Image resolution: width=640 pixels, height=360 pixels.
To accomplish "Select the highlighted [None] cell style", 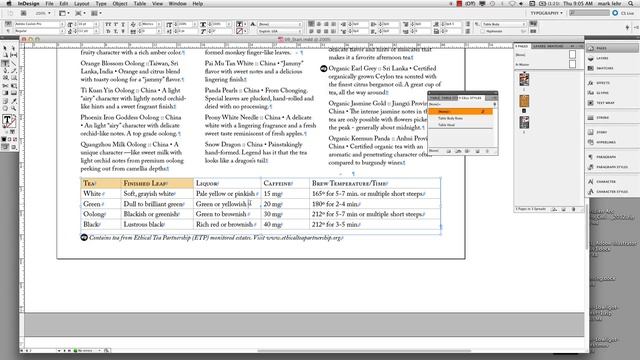I will click(x=460, y=111).
